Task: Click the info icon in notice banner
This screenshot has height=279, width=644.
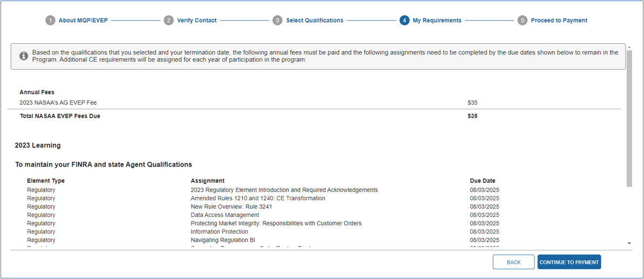Action: click(x=24, y=56)
